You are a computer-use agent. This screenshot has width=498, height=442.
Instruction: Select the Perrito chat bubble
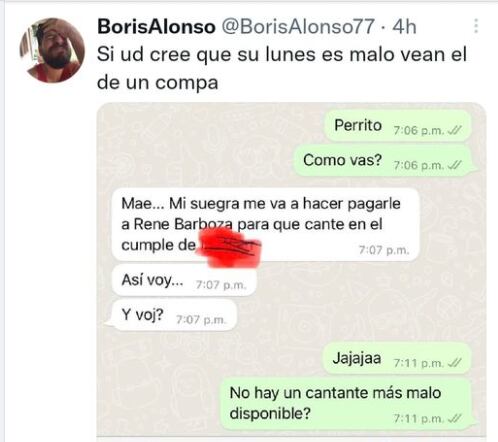click(397, 126)
